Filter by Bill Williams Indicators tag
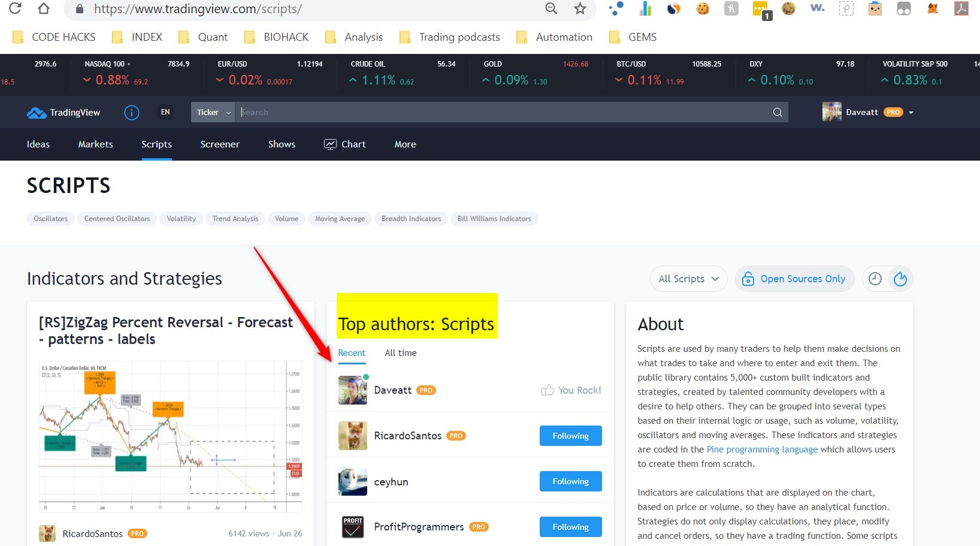 pyautogui.click(x=494, y=219)
